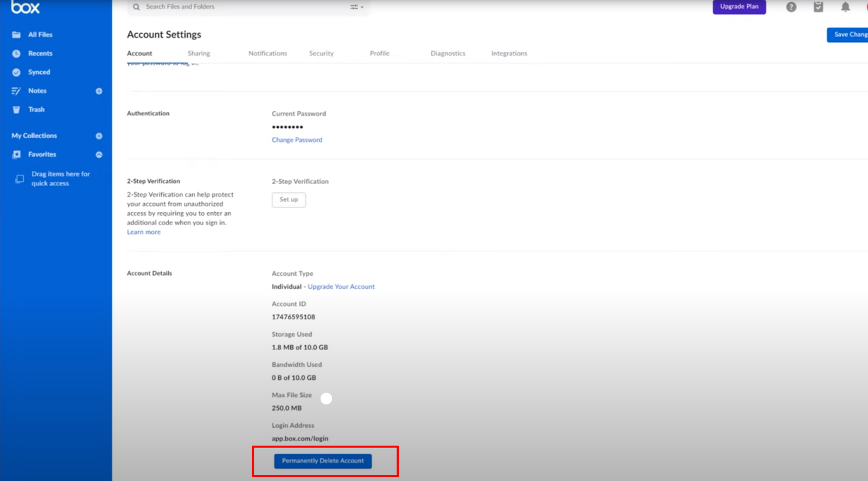Click the Drag items here placeholder icon

click(20, 179)
